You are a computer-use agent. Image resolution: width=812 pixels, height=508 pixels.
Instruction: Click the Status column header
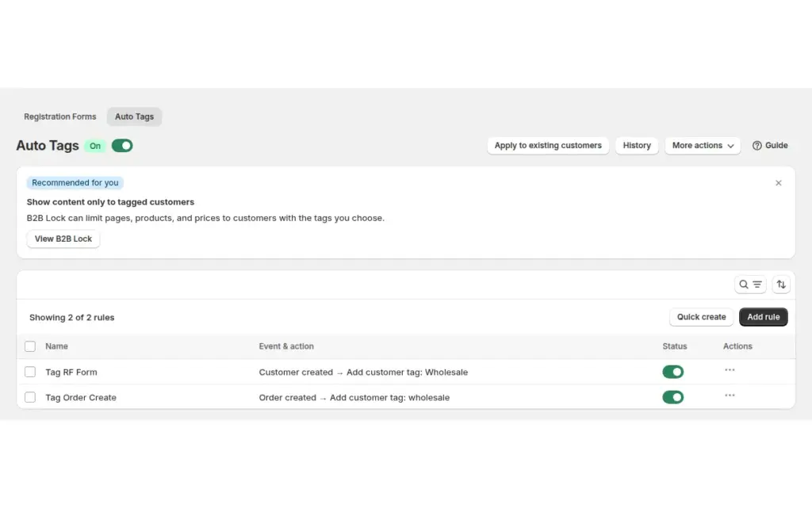click(674, 346)
